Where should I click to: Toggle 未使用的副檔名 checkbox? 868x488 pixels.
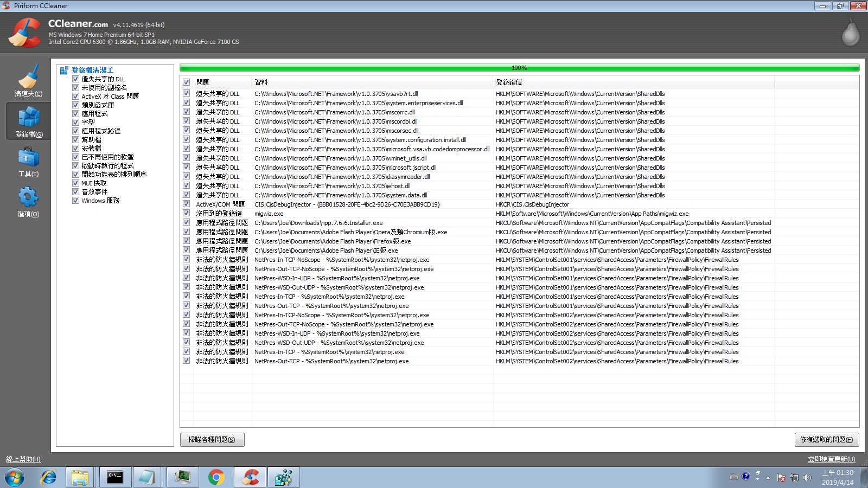tap(76, 88)
